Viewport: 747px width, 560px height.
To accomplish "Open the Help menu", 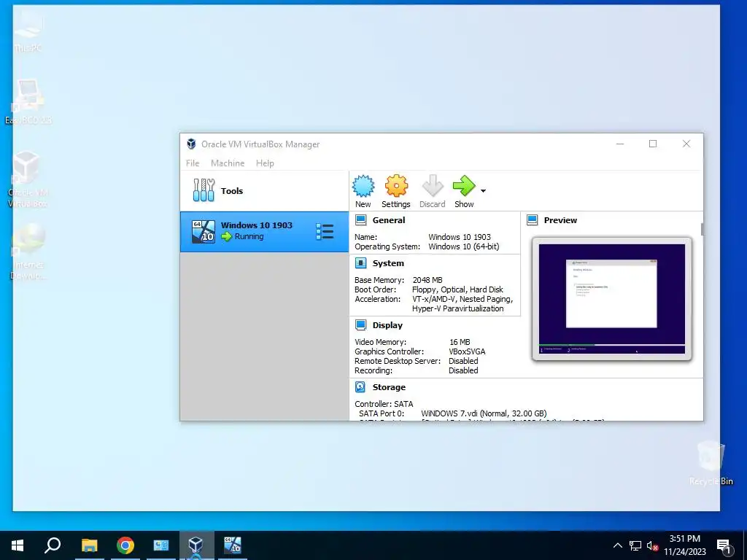I will (x=265, y=163).
